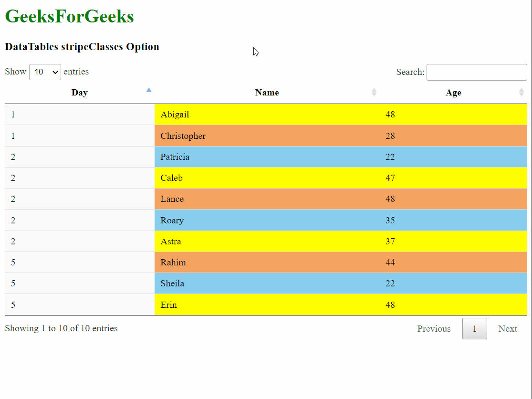Screen dimensions: 532x399
Task: Select the yellow Abigail row cell
Action: coord(175,115)
